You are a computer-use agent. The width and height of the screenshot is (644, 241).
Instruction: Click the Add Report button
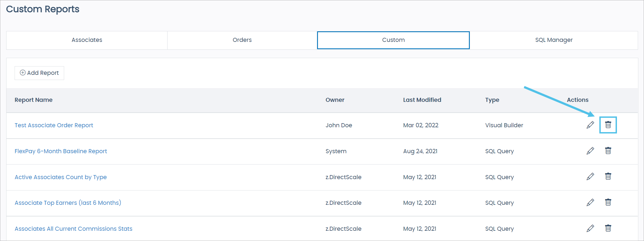click(39, 73)
